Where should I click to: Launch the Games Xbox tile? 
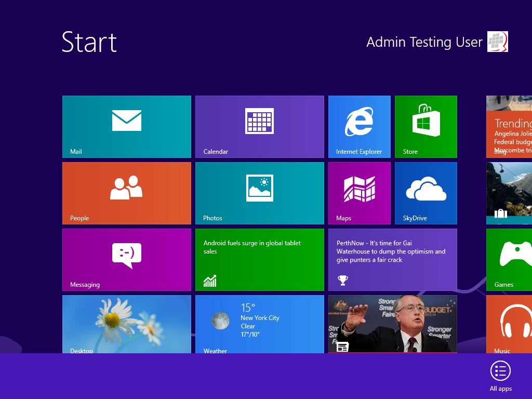coord(509,259)
